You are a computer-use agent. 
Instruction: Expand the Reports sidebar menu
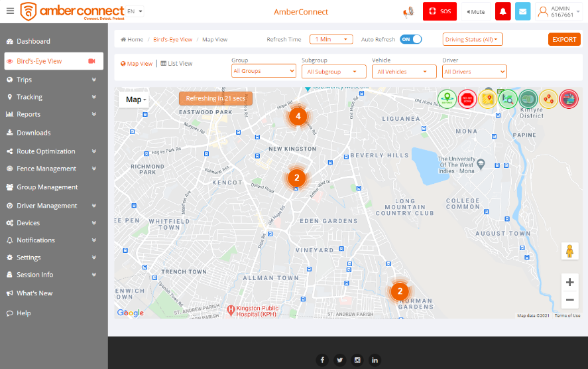click(x=52, y=114)
